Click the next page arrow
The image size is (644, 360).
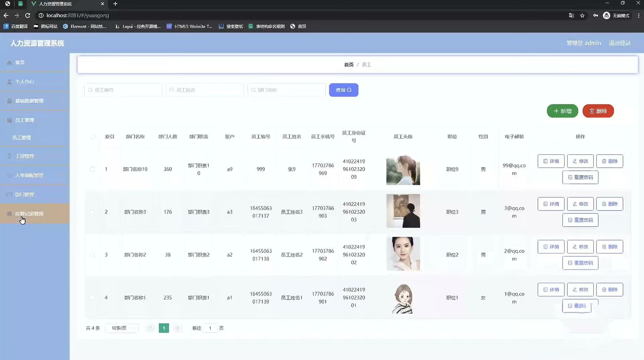177,328
